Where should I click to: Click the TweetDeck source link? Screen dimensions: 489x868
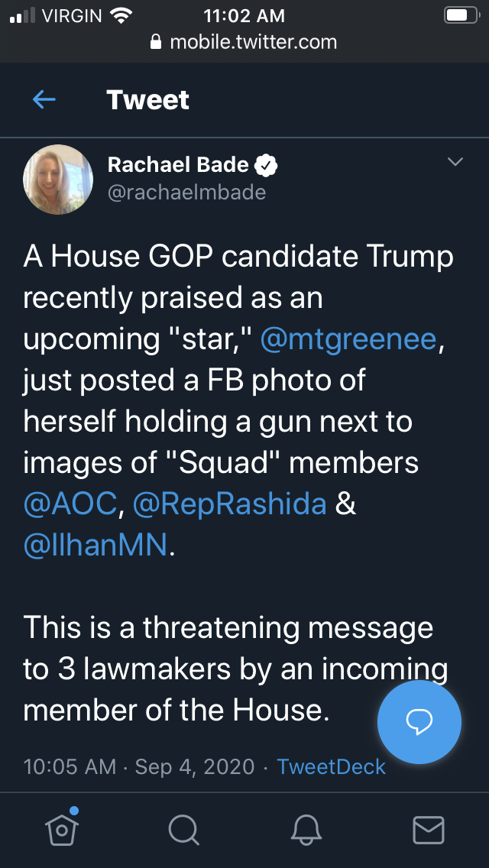pos(331,766)
